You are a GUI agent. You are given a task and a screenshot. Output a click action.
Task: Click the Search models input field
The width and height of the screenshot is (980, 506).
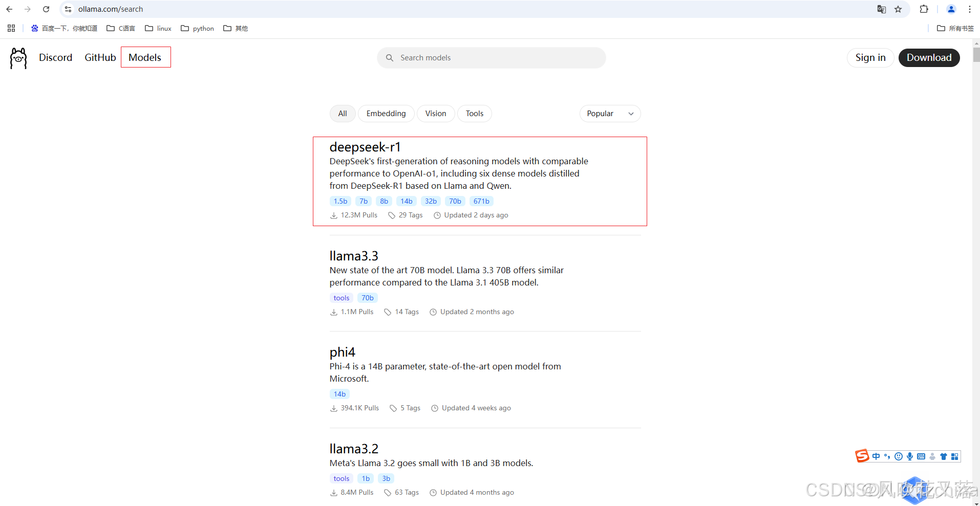[x=492, y=58]
